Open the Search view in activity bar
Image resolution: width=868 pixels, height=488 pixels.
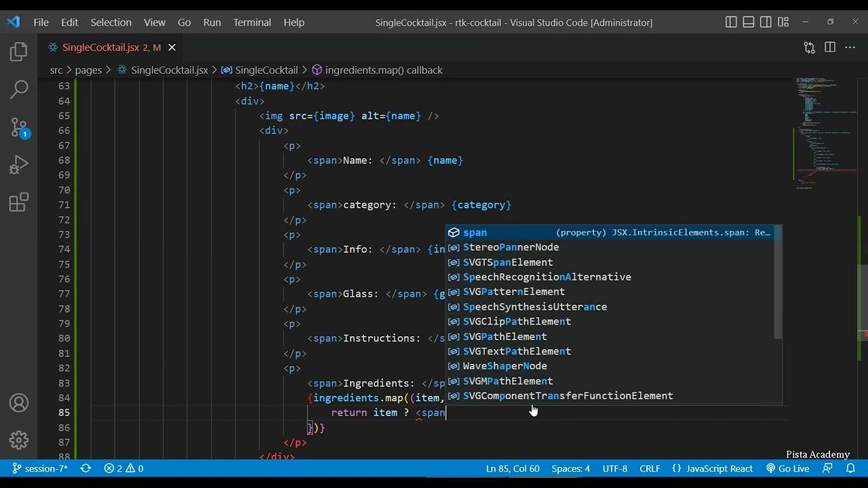19,89
